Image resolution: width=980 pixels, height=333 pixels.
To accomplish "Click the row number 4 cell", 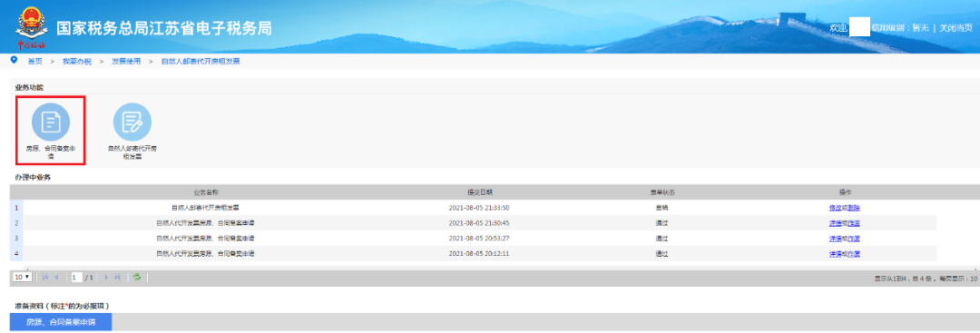I will click(16, 254).
